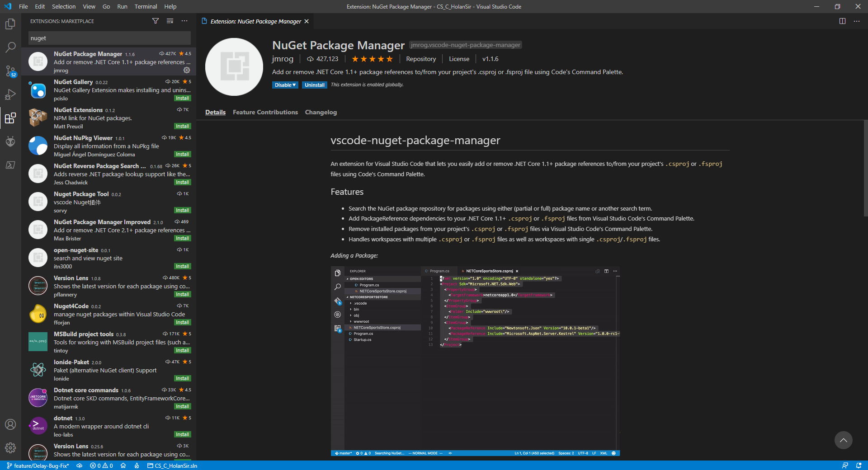The width and height of the screenshot is (868, 470).
Task: Open Accounts icon in activity bar
Action: coord(10,424)
